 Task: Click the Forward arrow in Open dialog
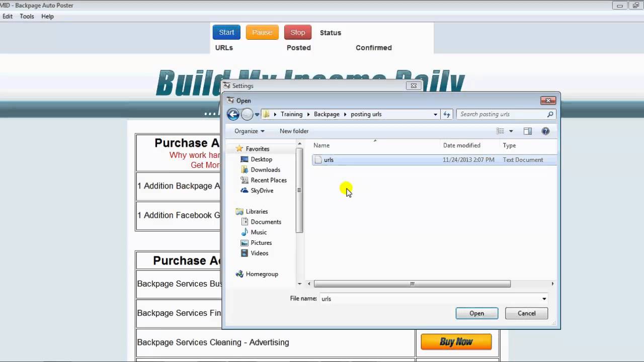point(247,114)
